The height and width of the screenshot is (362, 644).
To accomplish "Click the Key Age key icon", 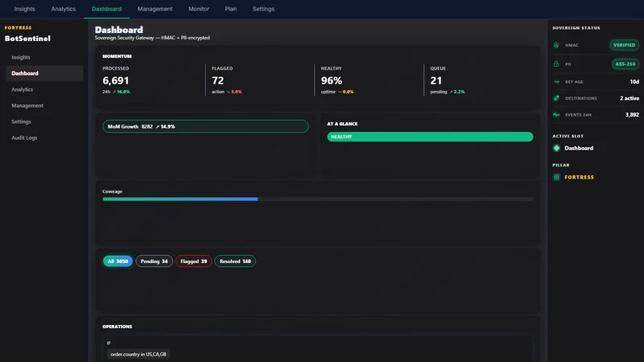I will click(x=556, y=82).
